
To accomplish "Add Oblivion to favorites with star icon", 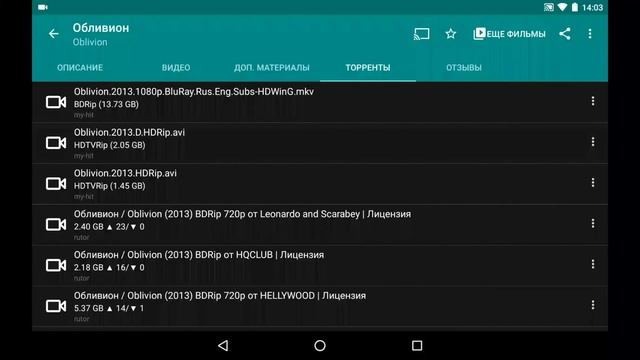I will [x=451, y=34].
